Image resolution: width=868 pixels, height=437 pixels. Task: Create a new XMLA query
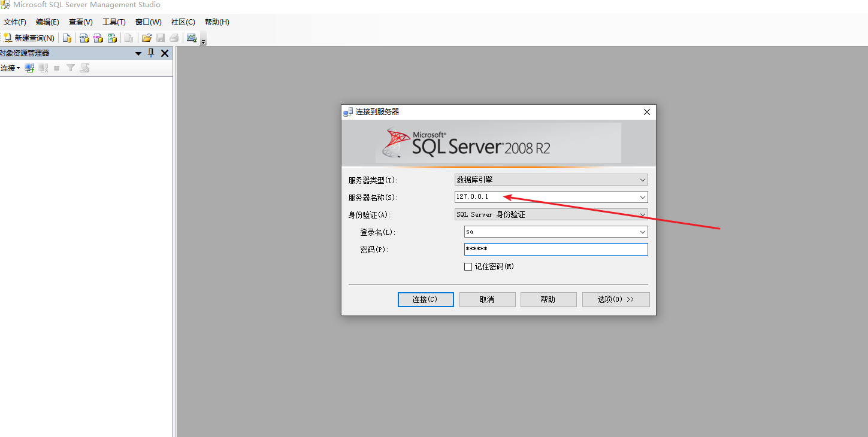coord(113,38)
